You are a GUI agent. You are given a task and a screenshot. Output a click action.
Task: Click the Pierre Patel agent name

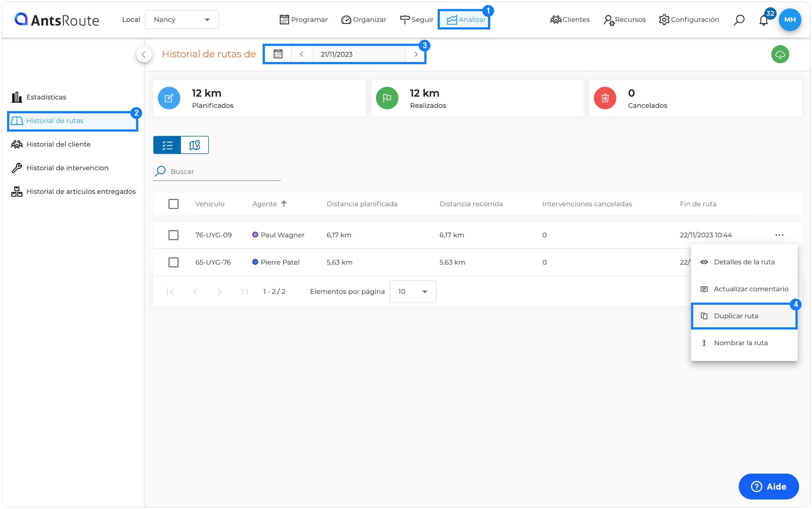280,262
